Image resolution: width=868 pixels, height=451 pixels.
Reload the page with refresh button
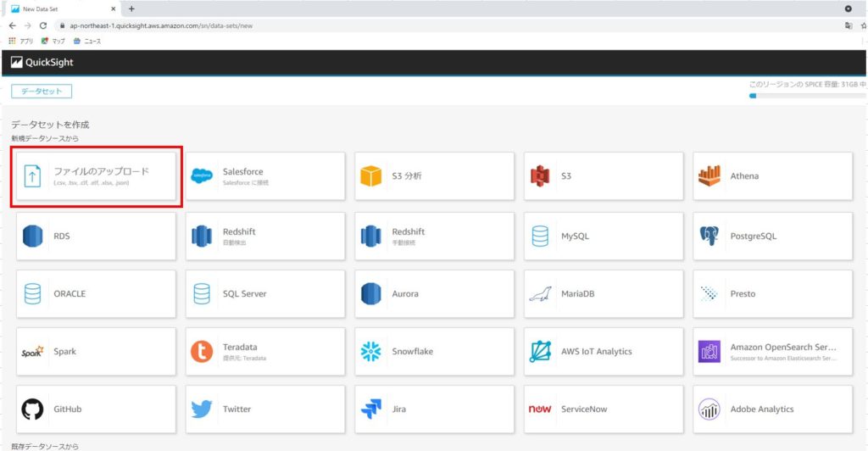(x=42, y=25)
